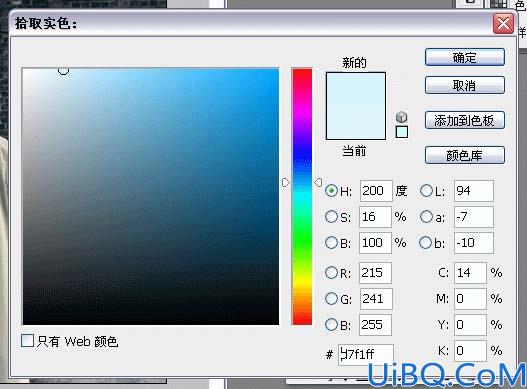Click the color field picker circle marker
527x389 pixels.
[x=63, y=70]
